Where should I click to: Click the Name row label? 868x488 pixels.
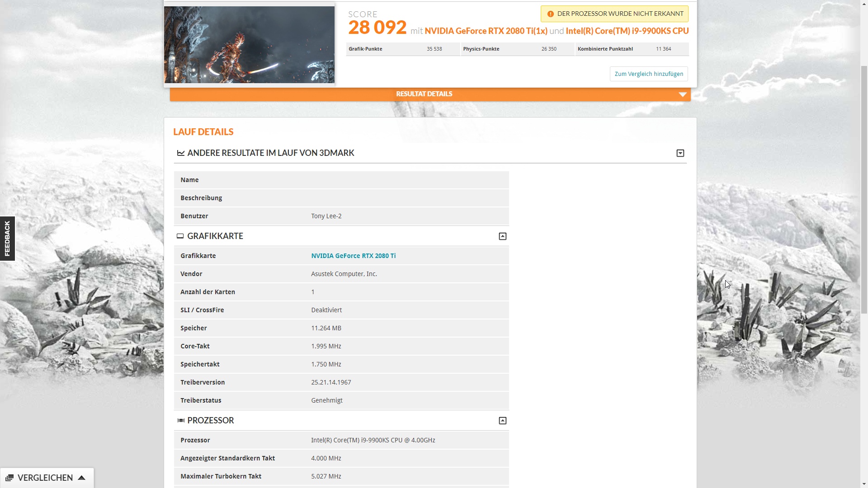click(x=189, y=180)
